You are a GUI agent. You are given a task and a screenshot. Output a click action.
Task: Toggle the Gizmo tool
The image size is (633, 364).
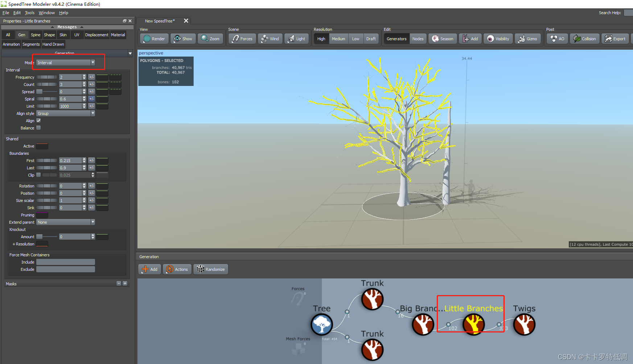click(528, 39)
